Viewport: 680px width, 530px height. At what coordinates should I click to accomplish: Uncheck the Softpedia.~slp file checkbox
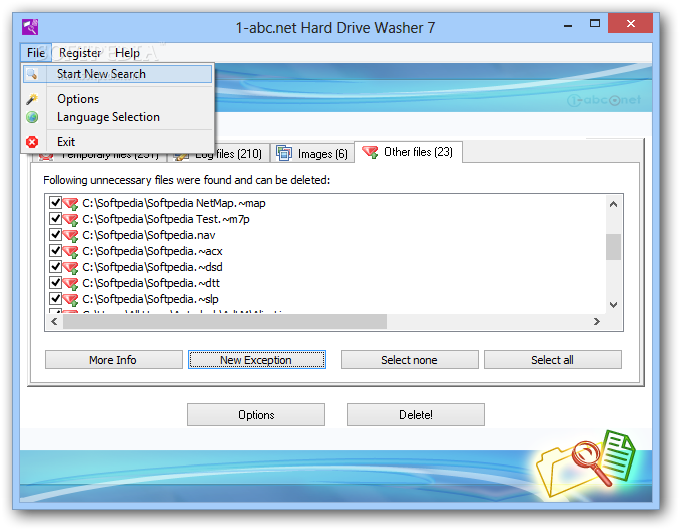tap(55, 298)
